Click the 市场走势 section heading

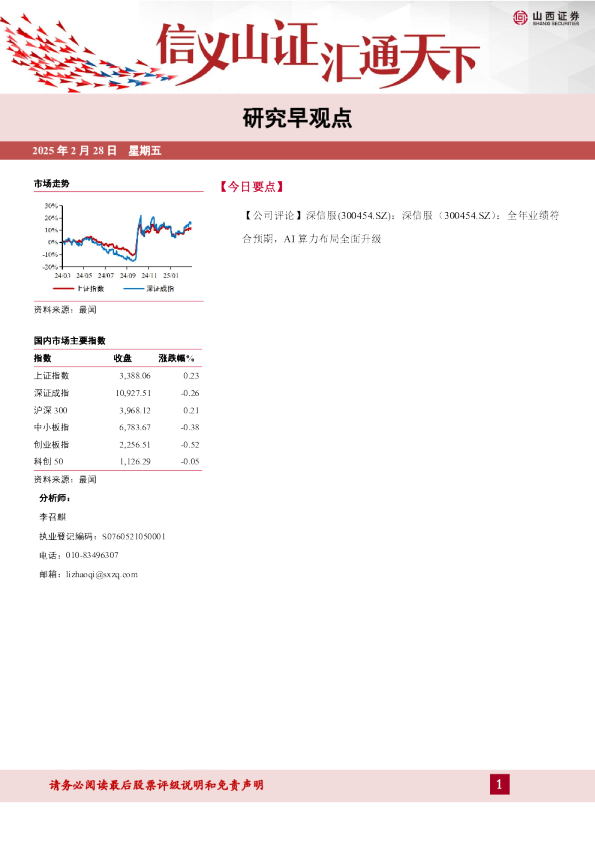(52, 184)
